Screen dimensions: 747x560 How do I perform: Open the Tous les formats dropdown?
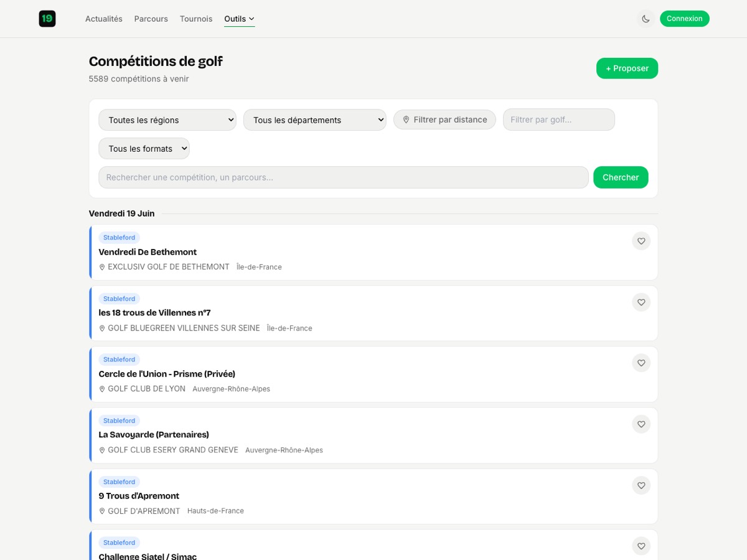click(x=144, y=149)
